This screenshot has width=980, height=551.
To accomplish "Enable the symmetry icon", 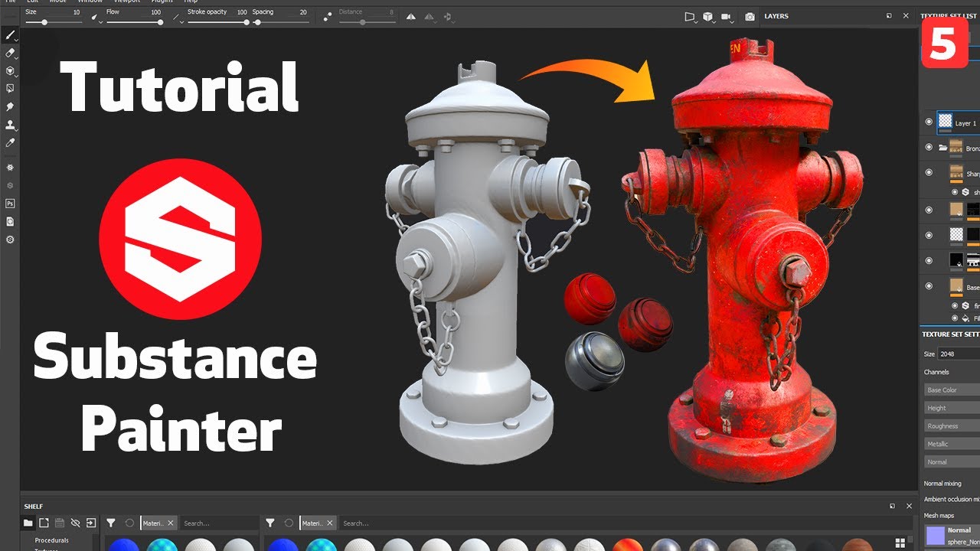I will [411, 16].
